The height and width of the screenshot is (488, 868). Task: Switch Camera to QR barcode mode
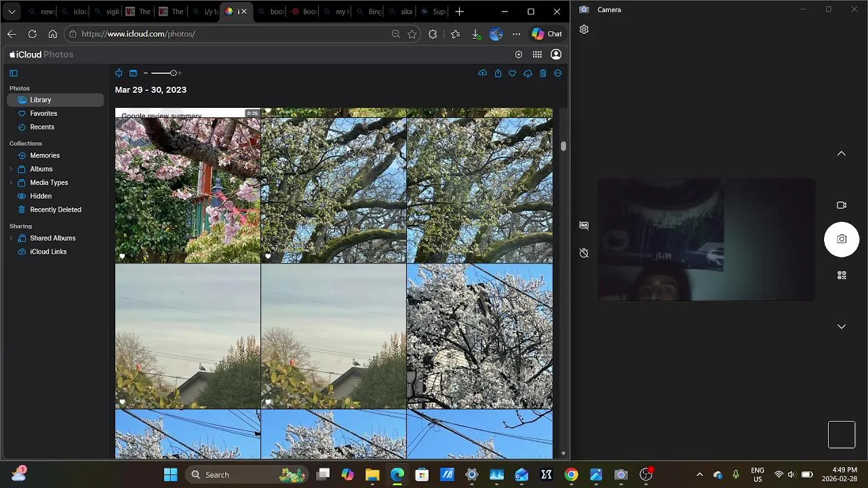(x=842, y=275)
